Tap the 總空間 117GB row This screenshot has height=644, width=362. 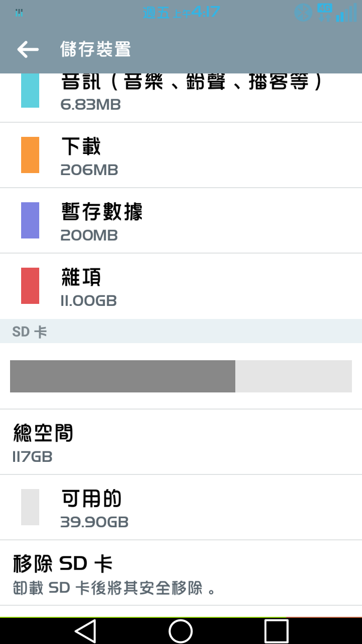[x=181, y=442]
